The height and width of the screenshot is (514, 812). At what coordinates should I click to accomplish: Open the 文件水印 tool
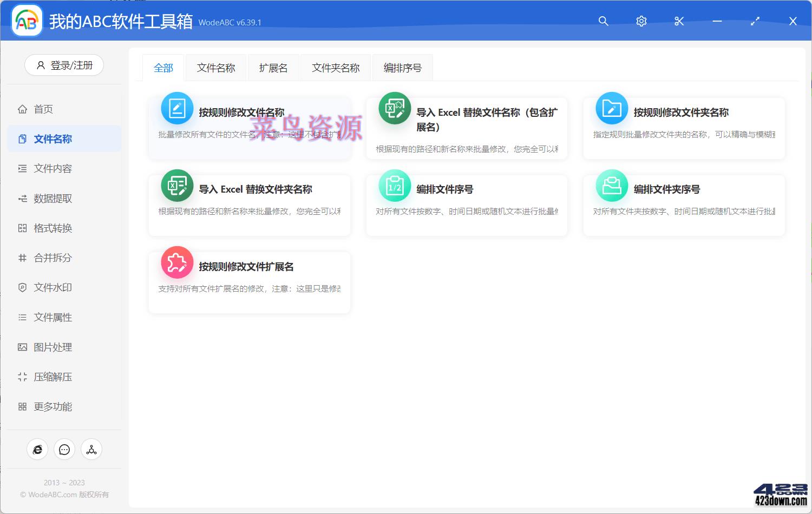[x=53, y=287]
